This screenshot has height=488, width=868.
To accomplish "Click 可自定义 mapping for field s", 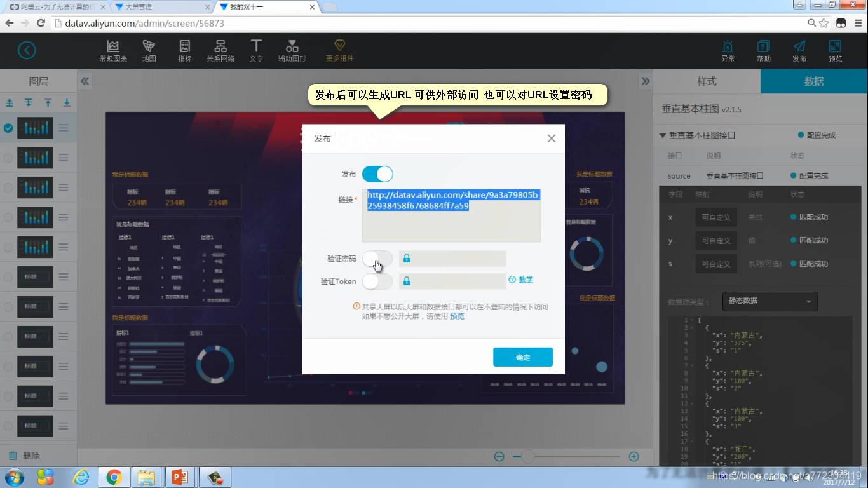I will tap(716, 264).
